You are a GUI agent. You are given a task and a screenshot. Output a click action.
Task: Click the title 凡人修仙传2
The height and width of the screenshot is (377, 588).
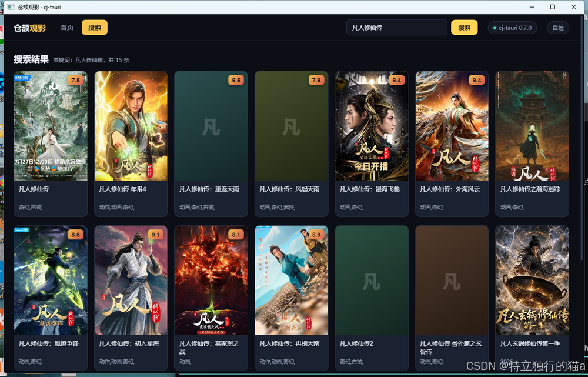357,344
